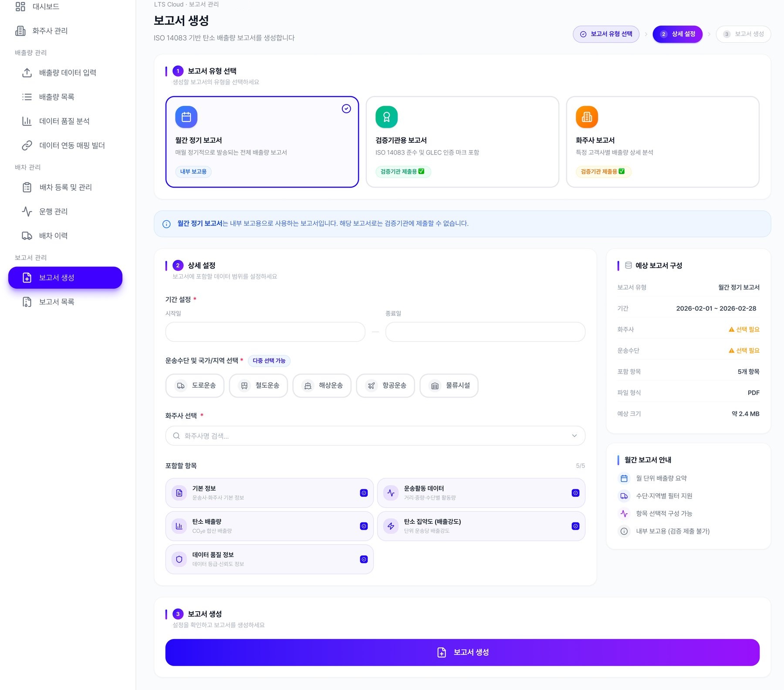This screenshot has height=690, width=784.
Task: Toggle the 탄소 집약도 (배출강도) checkbox
Action: [x=576, y=526]
